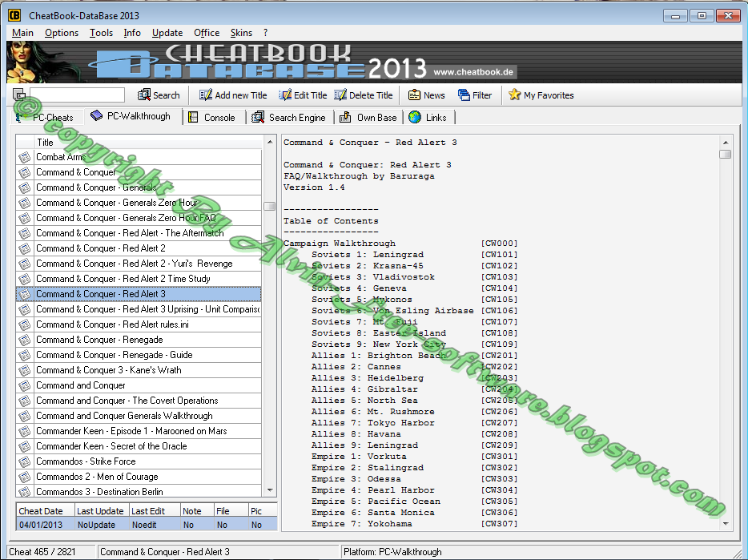
Task: Click the PC-Walkthrough book icon
Action: 97,115
